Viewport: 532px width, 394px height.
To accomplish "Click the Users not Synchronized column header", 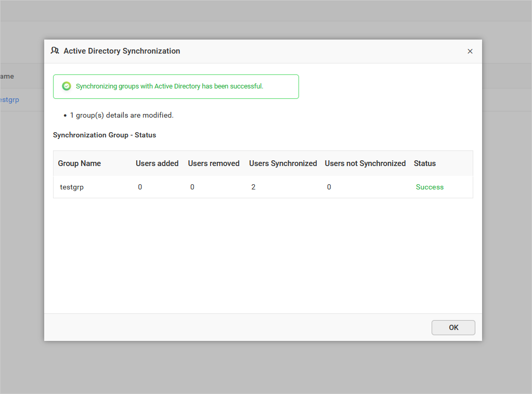I will [x=365, y=163].
